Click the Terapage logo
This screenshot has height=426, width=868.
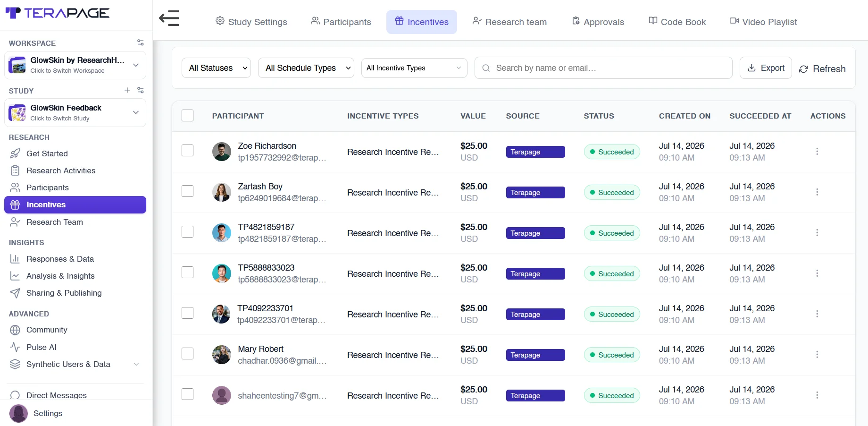point(57,13)
